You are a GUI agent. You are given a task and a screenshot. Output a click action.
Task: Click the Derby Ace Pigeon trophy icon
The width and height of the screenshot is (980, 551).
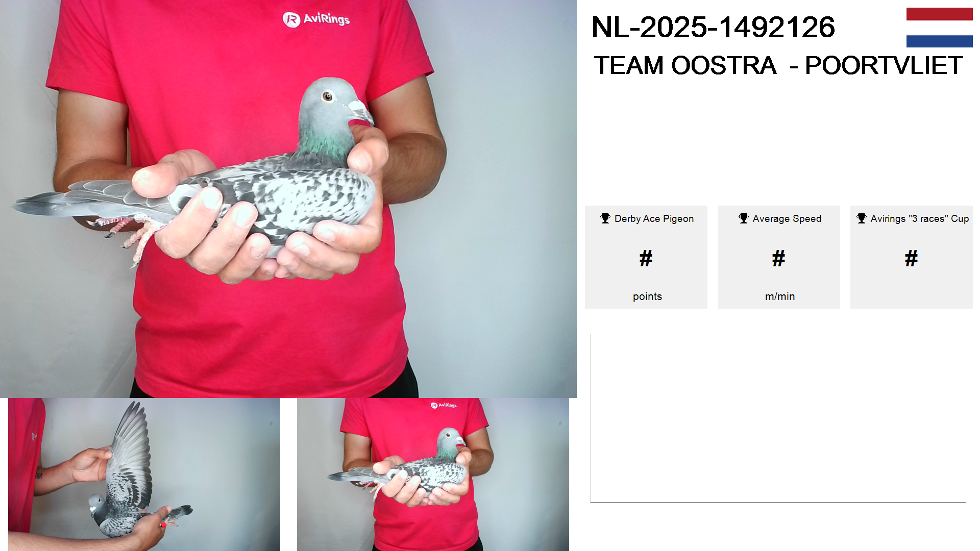(605, 218)
